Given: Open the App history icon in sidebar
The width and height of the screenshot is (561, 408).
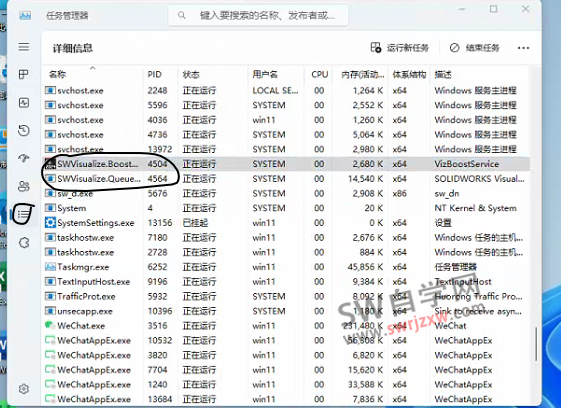Looking at the screenshot, I should (24, 130).
